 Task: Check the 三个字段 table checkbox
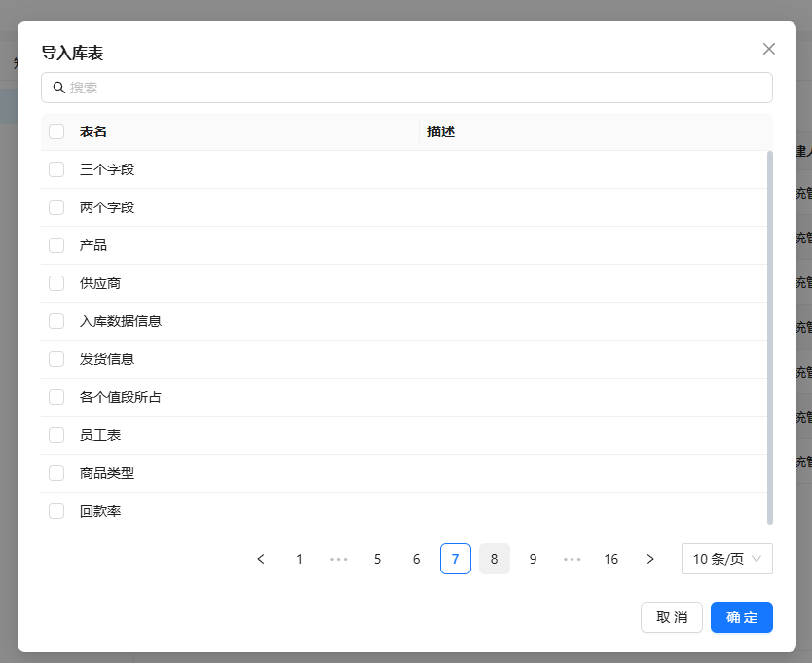click(x=56, y=169)
